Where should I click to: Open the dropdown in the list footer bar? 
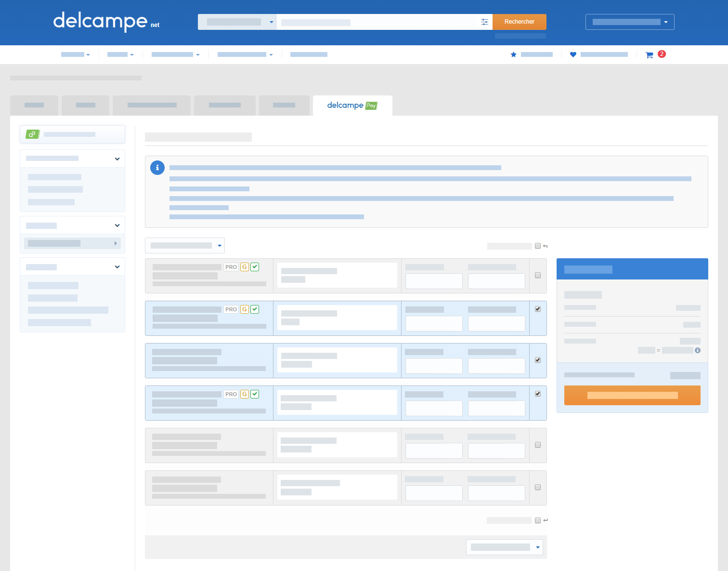[505, 547]
